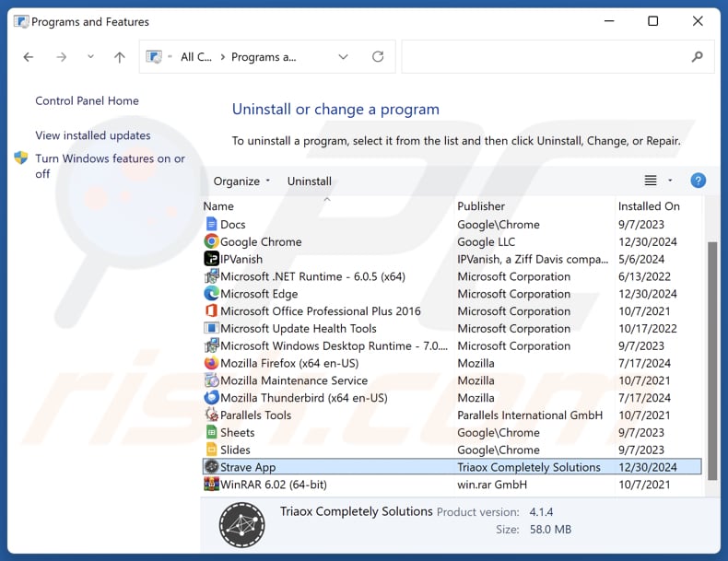728x561 pixels.
Task: Select the Mozilla Firefox (x64 en-US) entry
Action: tap(289, 363)
